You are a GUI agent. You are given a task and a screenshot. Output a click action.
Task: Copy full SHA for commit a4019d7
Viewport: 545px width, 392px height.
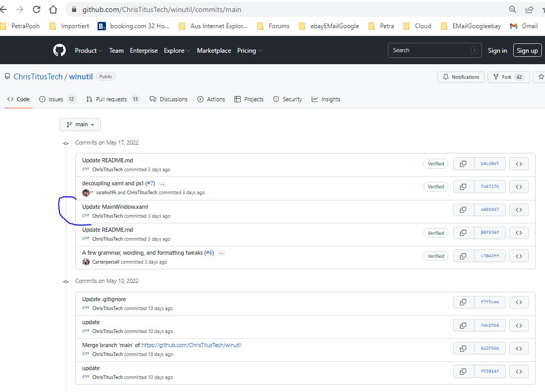point(464,209)
